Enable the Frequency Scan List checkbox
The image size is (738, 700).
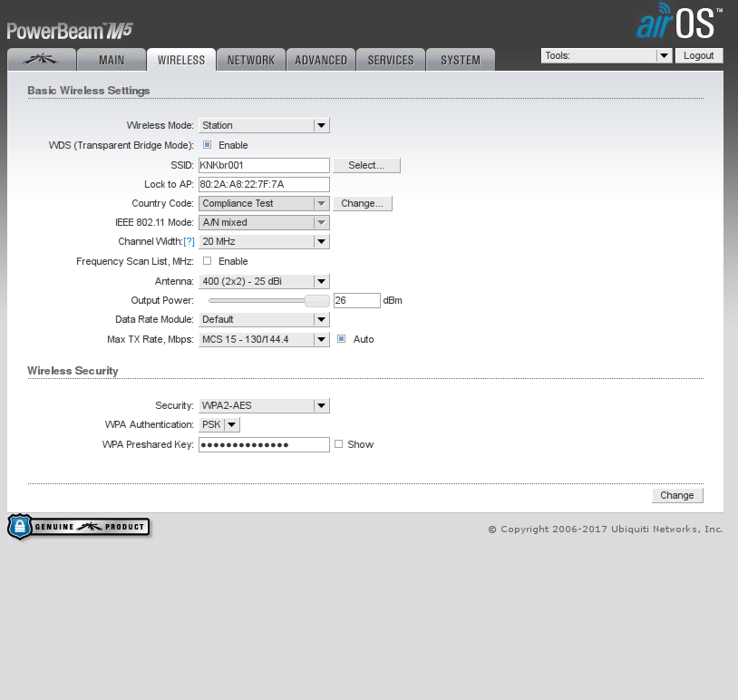207,261
